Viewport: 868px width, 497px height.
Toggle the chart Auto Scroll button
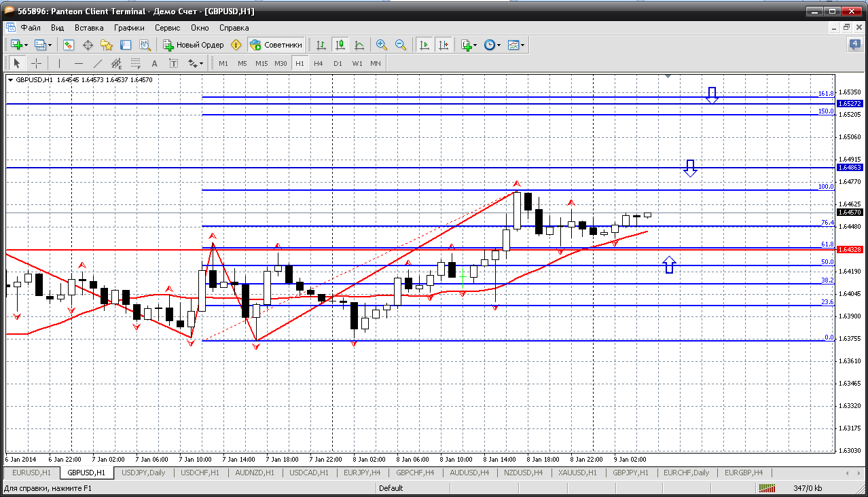tap(424, 45)
